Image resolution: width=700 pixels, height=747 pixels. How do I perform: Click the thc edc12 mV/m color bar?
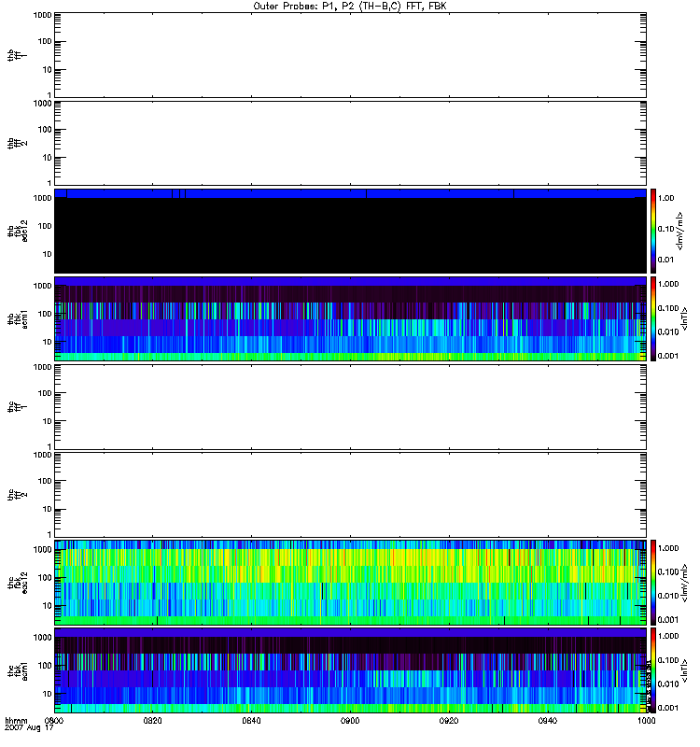[x=654, y=582]
